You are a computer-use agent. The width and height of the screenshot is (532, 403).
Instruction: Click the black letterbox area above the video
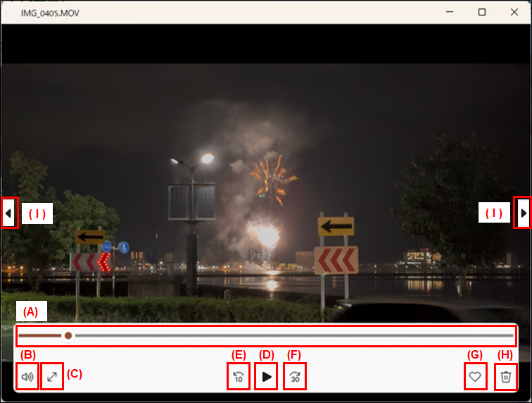click(266, 44)
